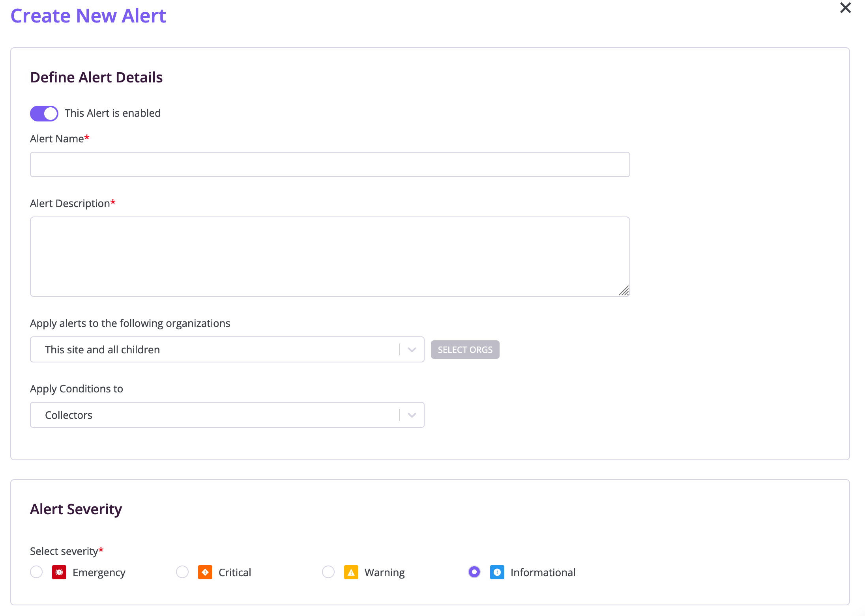The width and height of the screenshot is (865, 616).
Task: Disable the This Alert is enabled toggle
Action: coord(44,114)
